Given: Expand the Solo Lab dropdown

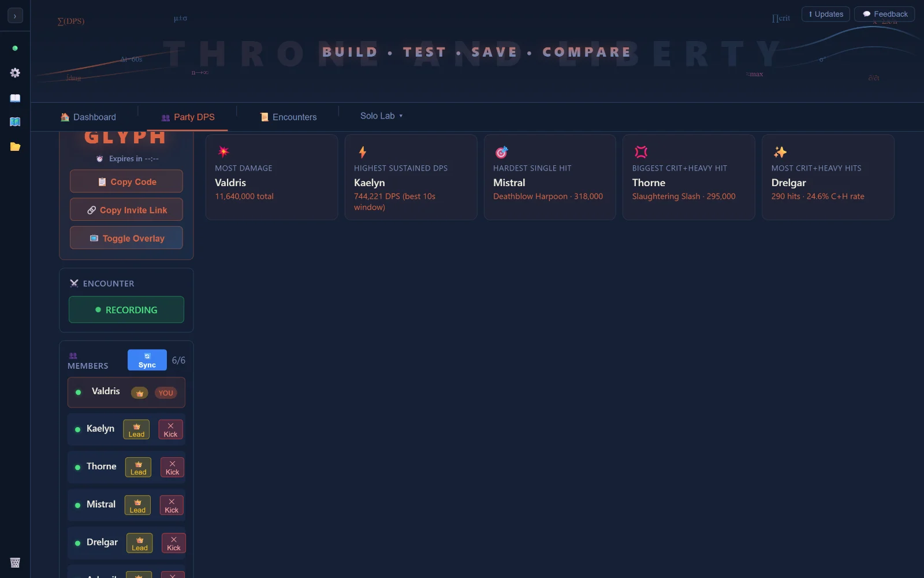Looking at the screenshot, I should point(381,116).
